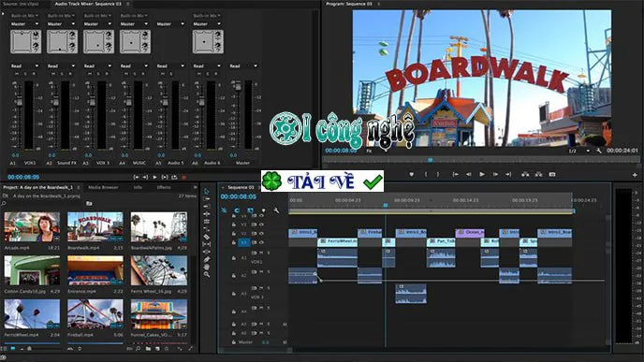Solo track A2 in timeline header
This screenshot has height=362, width=644.
[269, 271]
